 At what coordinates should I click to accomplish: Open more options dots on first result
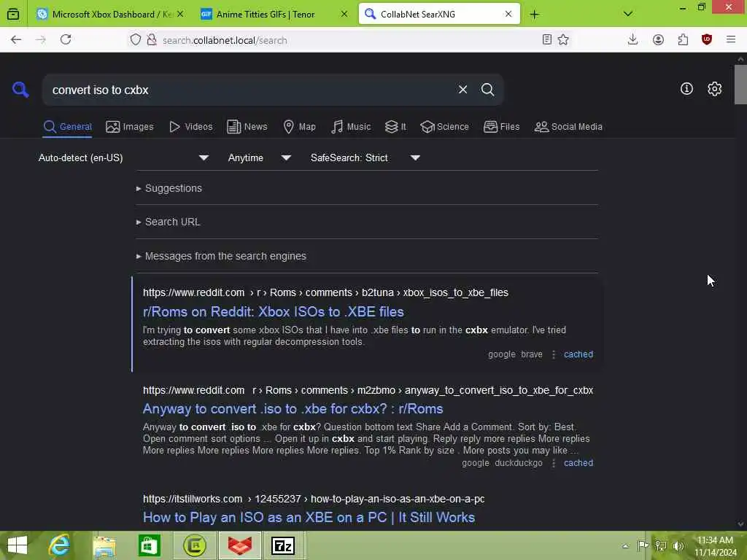[553, 354]
